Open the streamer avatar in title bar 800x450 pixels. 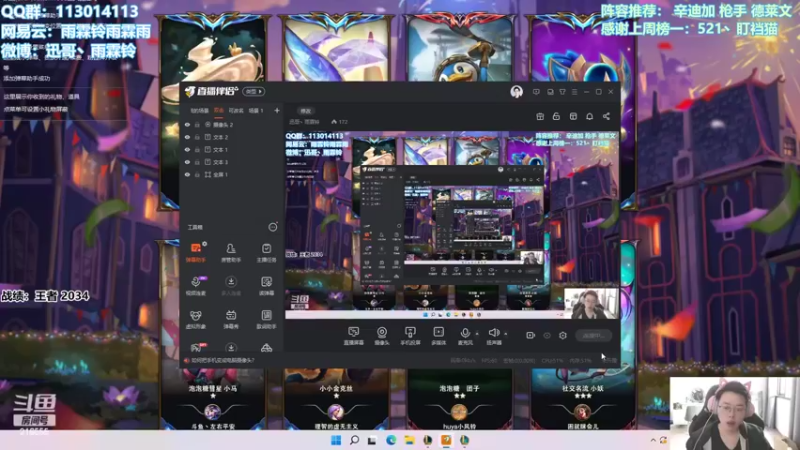(516, 92)
